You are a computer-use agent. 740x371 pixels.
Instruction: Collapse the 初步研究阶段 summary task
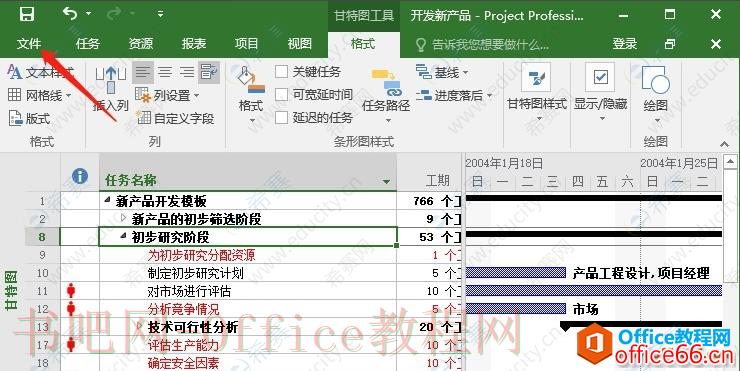point(124,236)
